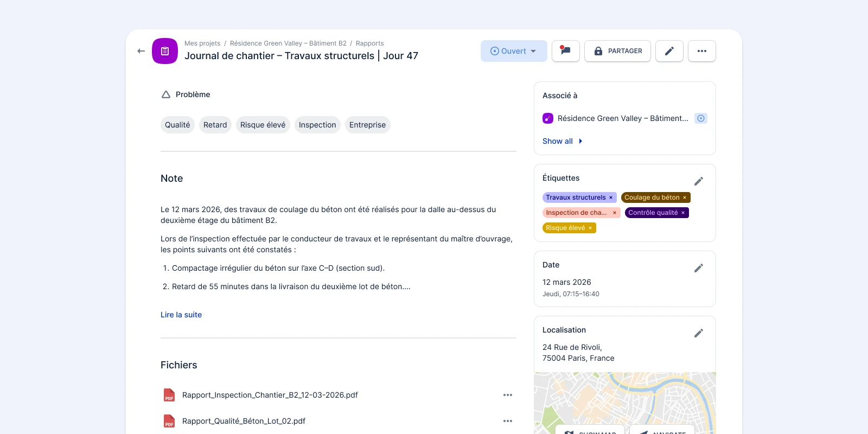Select the Entreprise chip
This screenshot has height=434, width=868.
[x=368, y=125]
